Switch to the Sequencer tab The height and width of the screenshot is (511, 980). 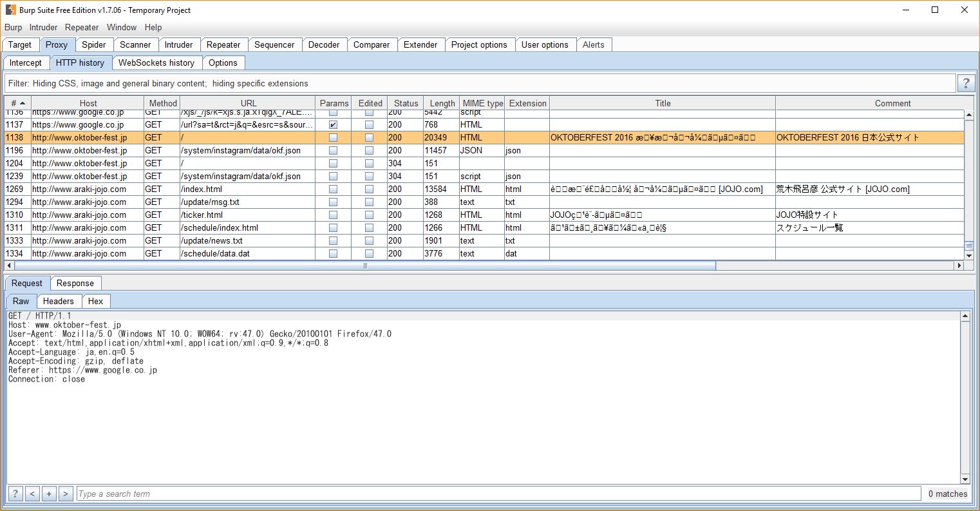click(274, 44)
